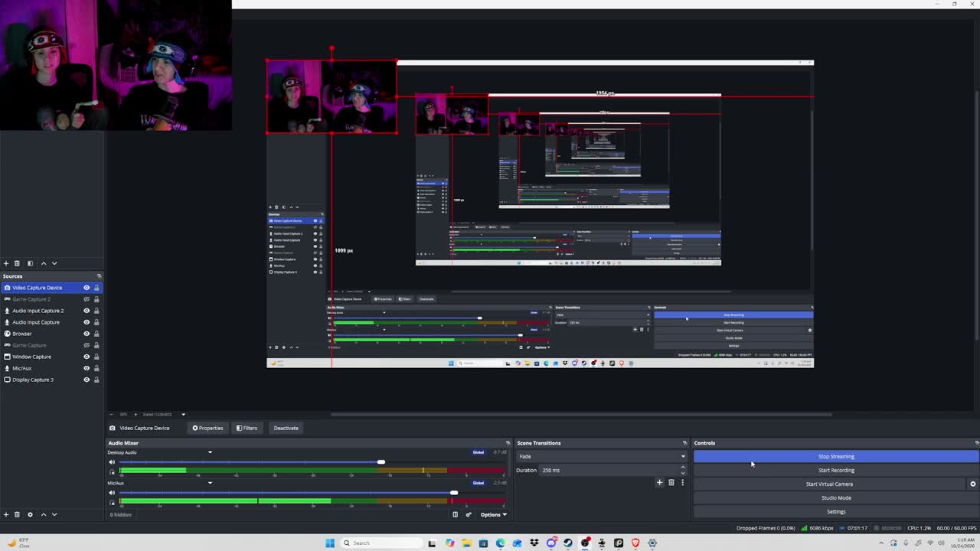980x551 pixels.
Task: Pop out the Scene Transitions dock icon
Action: click(685, 443)
